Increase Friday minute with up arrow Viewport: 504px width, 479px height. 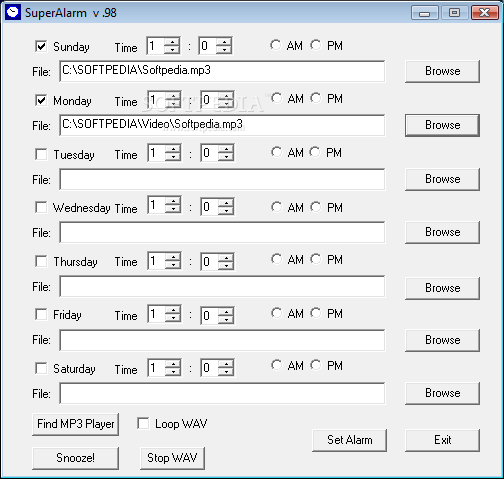point(226,311)
